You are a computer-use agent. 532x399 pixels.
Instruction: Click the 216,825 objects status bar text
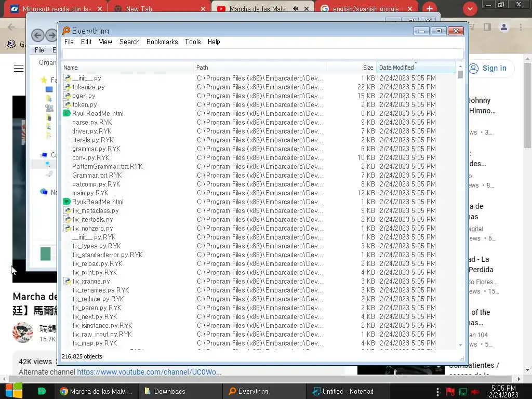pyautogui.click(x=82, y=356)
